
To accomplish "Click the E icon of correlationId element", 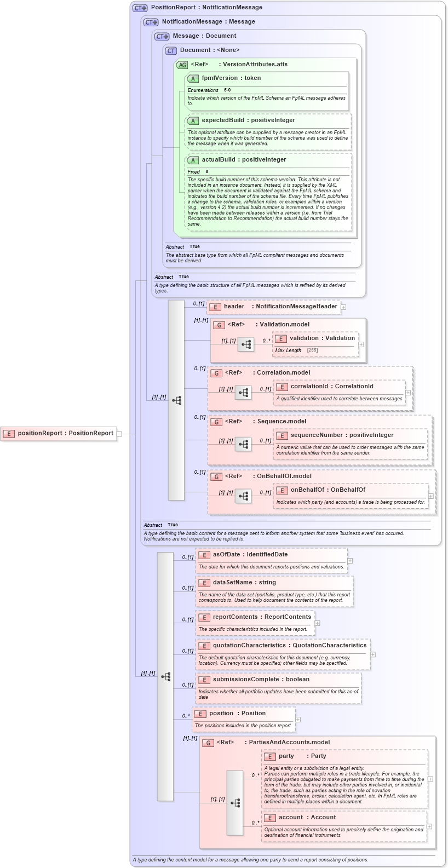I will click(282, 387).
